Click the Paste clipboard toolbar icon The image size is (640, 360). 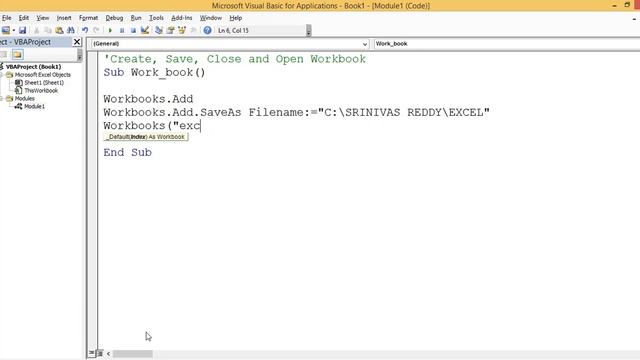59,30
